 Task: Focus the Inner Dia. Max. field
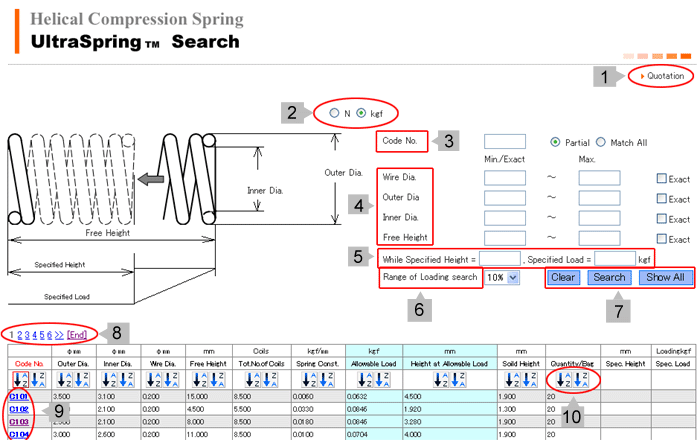tap(600, 218)
